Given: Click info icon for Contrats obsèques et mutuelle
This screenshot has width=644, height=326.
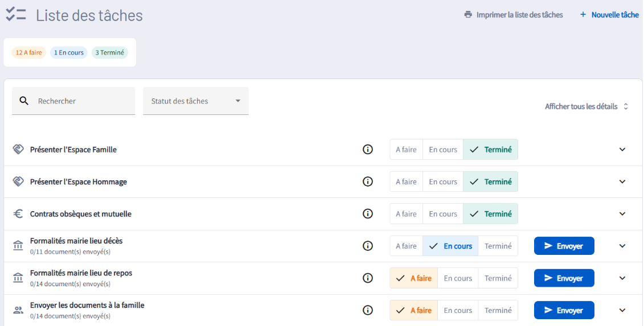Looking at the screenshot, I should (x=368, y=214).
